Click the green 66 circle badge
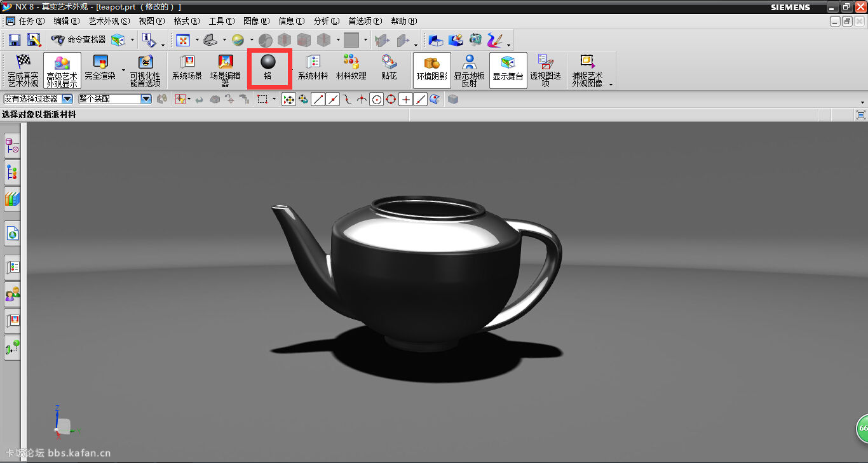Image resolution: width=868 pixels, height=463 pixels. point(862,429)
